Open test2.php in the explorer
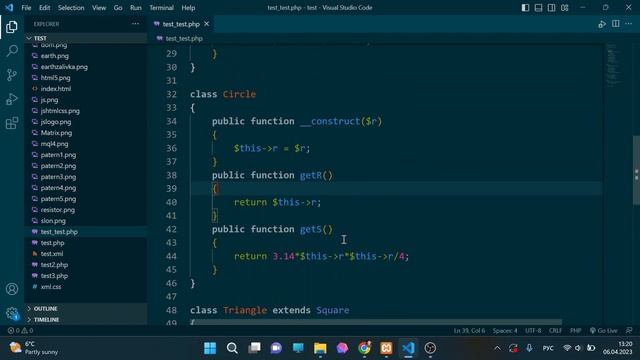 54,264
